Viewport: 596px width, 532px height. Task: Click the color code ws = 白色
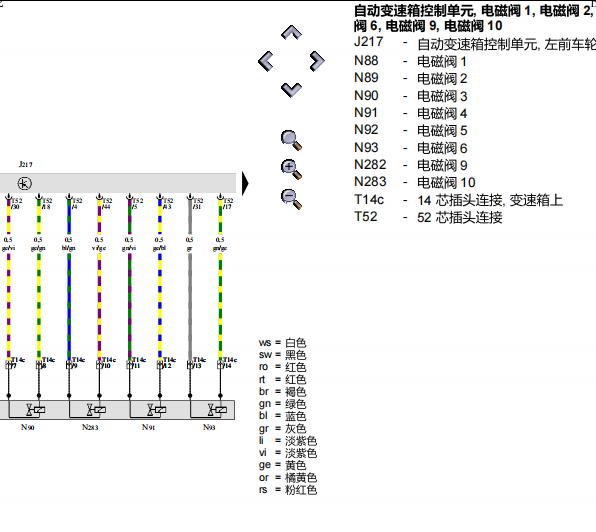click(x=282, y=343)
